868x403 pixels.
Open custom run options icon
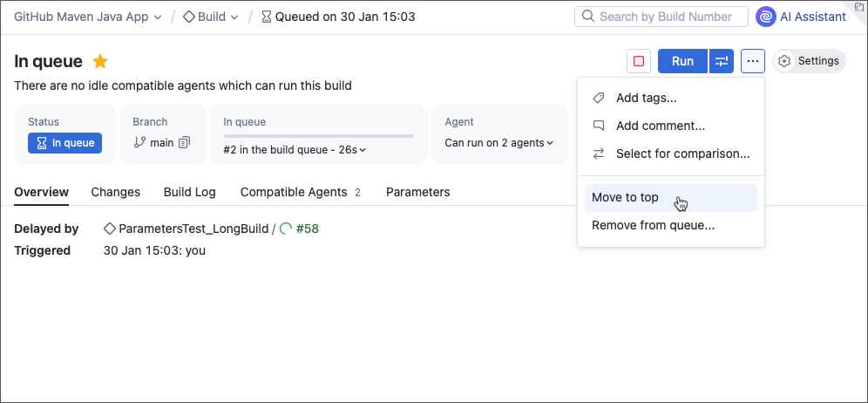tap(722, 61)
